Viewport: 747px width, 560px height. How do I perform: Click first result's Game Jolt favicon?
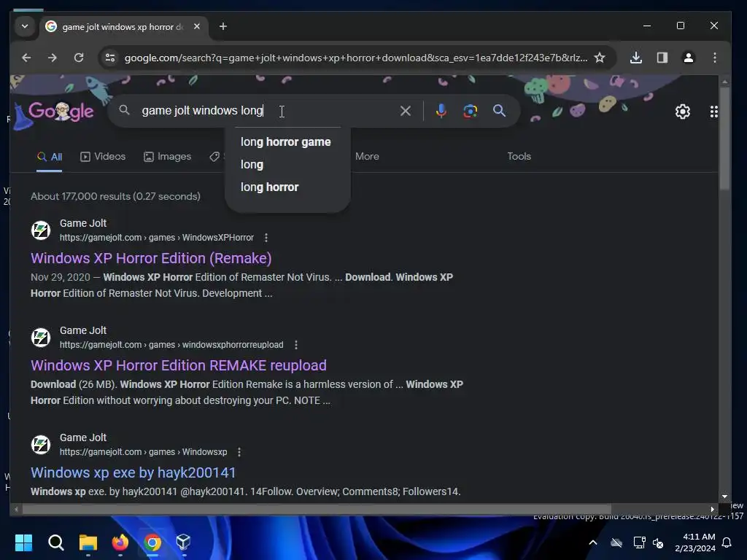(41, 230)
